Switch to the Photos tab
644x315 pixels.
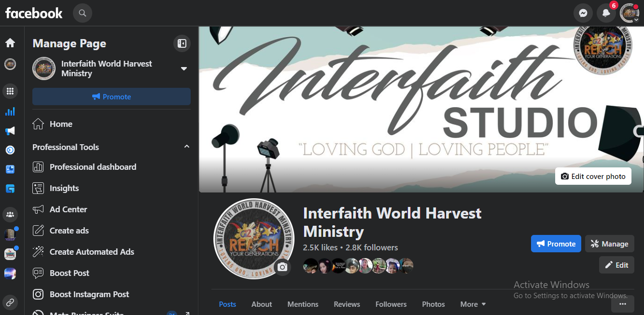pos(434,304)
